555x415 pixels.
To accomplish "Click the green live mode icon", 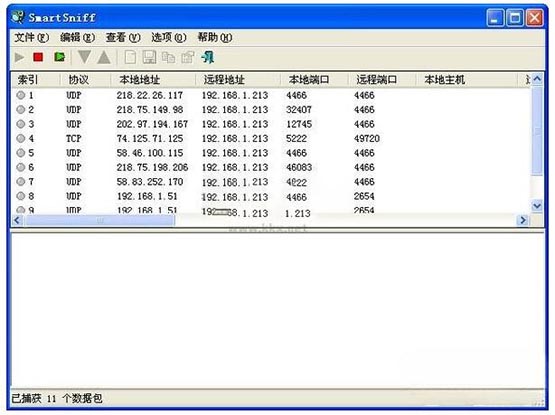I will pos(59,57).
